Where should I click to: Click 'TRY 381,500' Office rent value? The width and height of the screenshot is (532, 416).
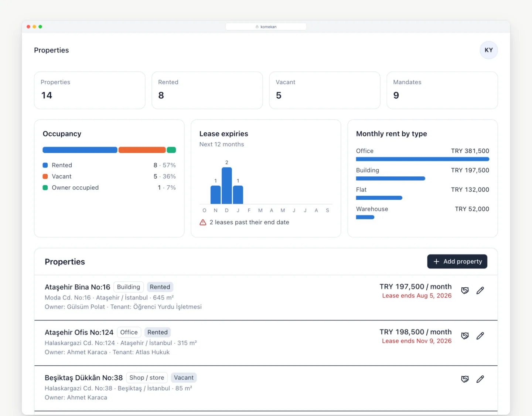coord(470,151)
